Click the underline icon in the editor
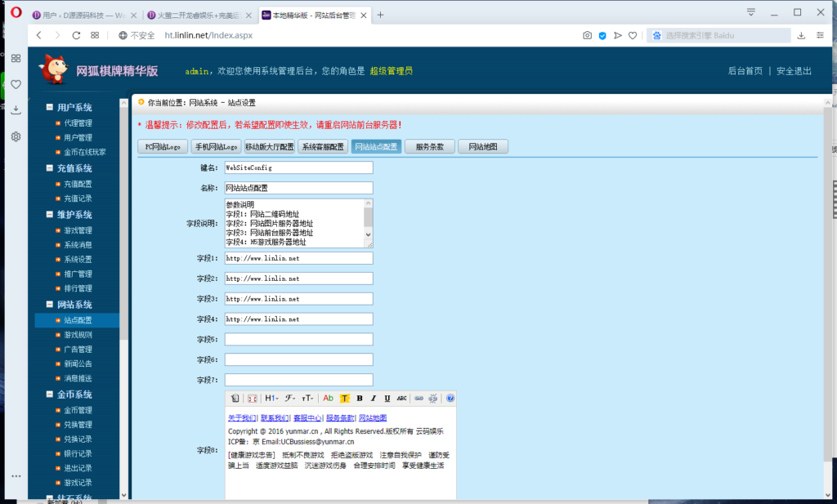Screen dimensions: 837x504 (387, 398)
